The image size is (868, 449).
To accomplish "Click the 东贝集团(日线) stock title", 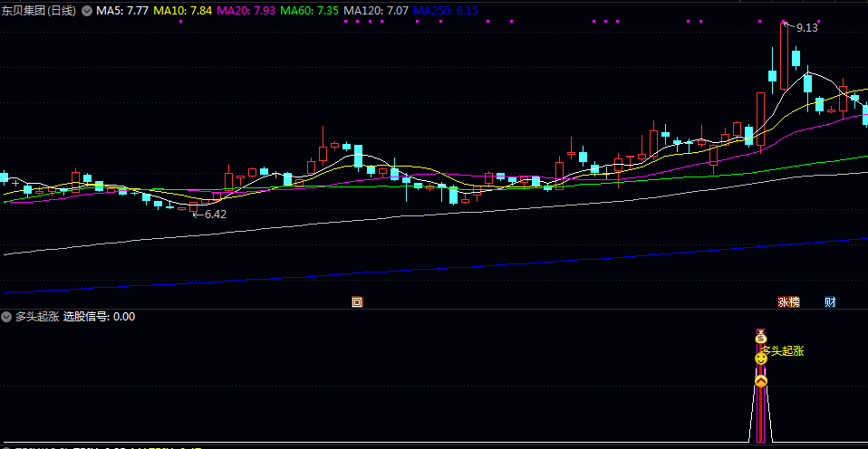I will [x=39, y=11].
